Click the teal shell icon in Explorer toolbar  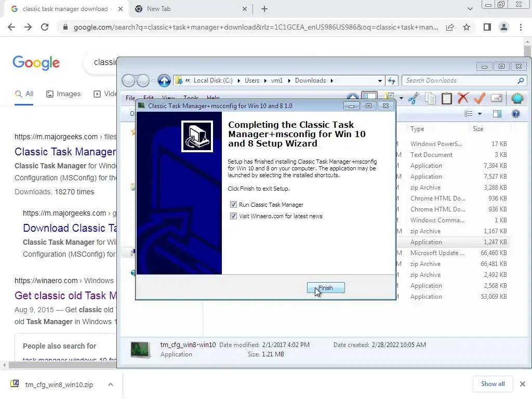point(517,98)
